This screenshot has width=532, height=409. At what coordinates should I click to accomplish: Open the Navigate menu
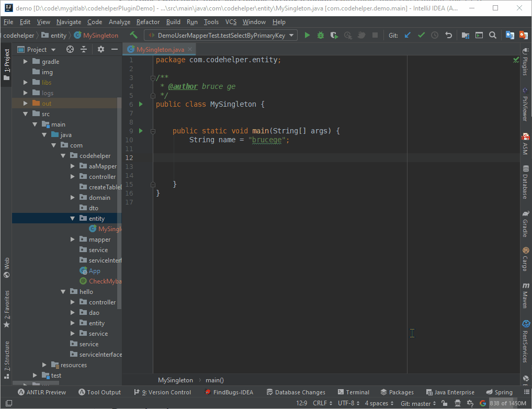69,22
